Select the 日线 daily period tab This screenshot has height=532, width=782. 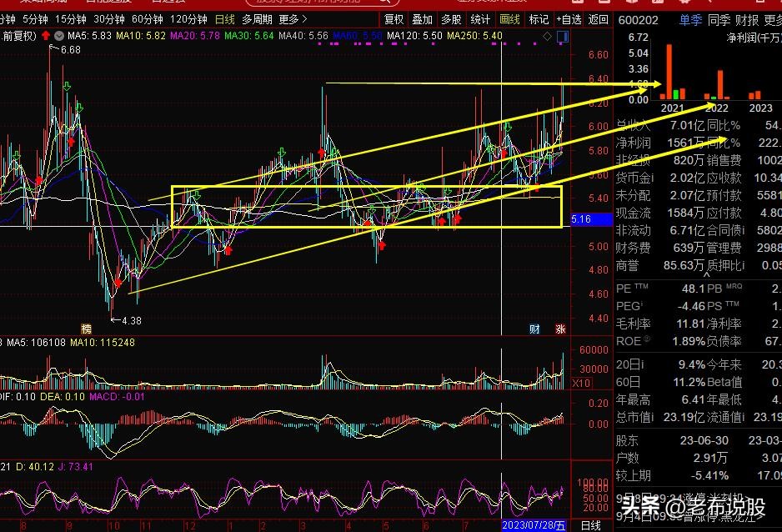(224, 19)
